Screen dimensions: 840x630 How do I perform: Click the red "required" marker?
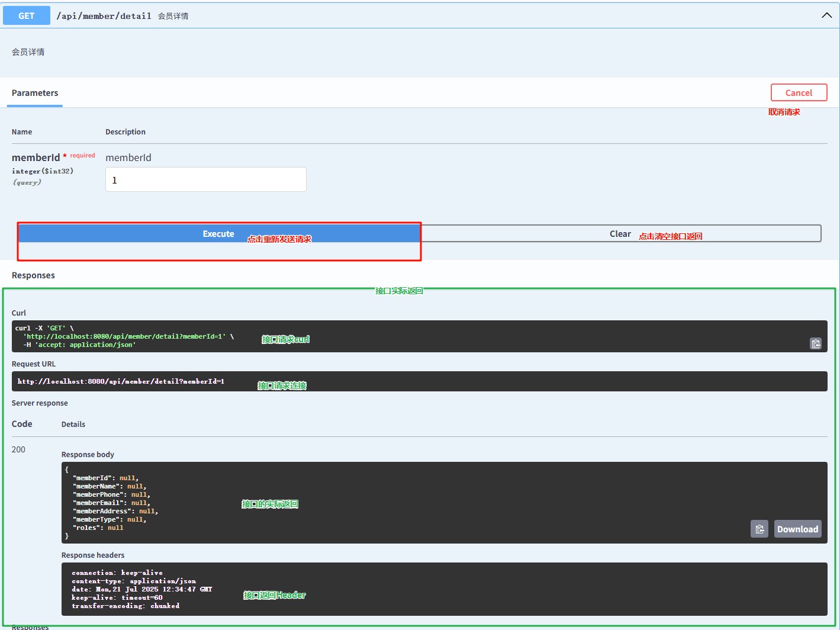[x=82, y=155]
